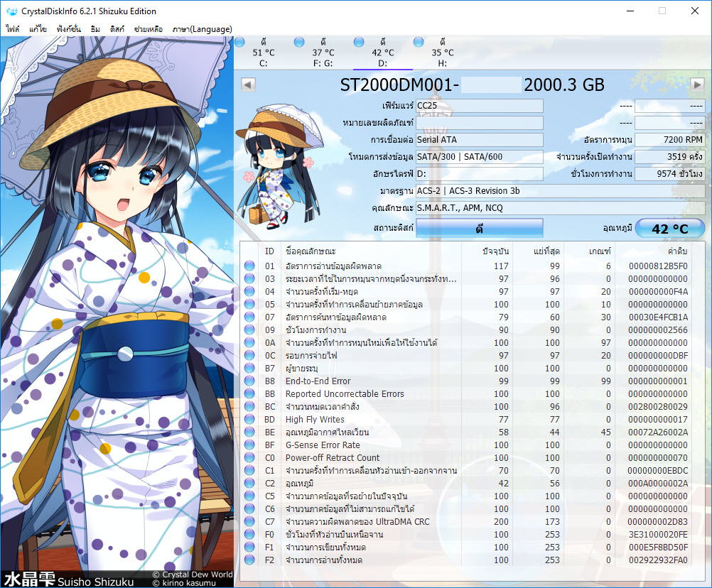Select the D: drive tab showing 42 °C

(382, 53)
